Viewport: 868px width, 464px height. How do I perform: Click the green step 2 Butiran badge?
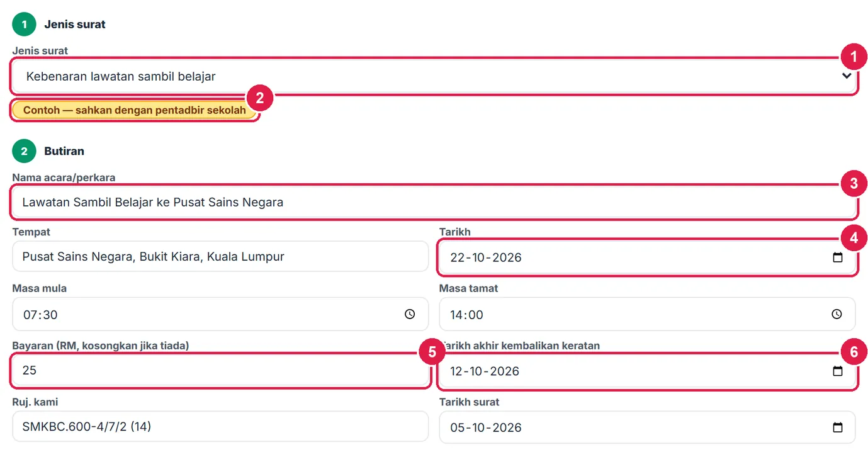(25, 151)
